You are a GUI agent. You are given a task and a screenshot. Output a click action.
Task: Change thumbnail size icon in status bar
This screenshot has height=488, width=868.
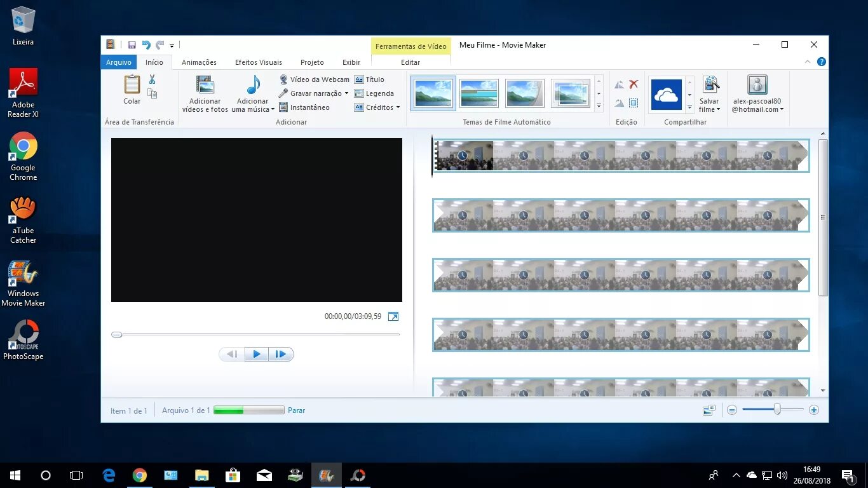coord(709,410)
